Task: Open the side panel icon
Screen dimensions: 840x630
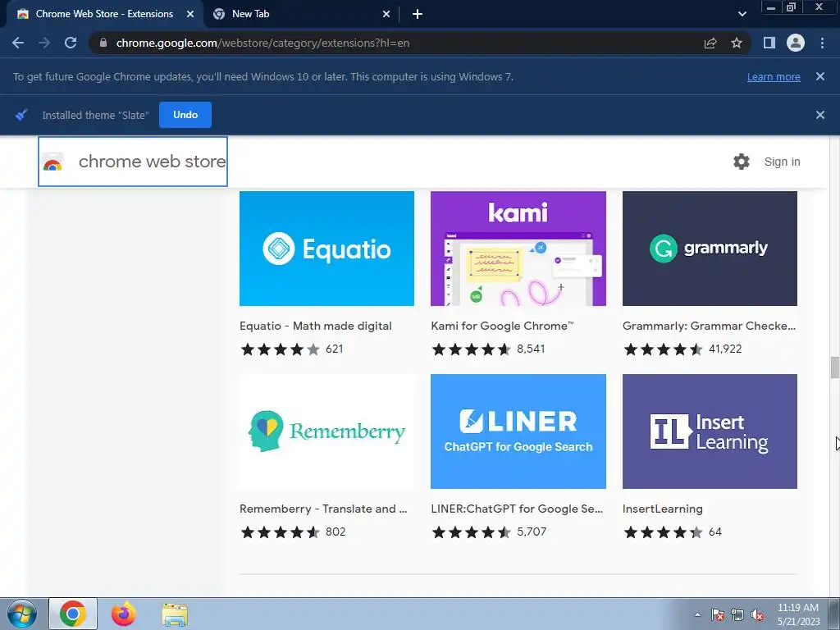Action: 769,43
